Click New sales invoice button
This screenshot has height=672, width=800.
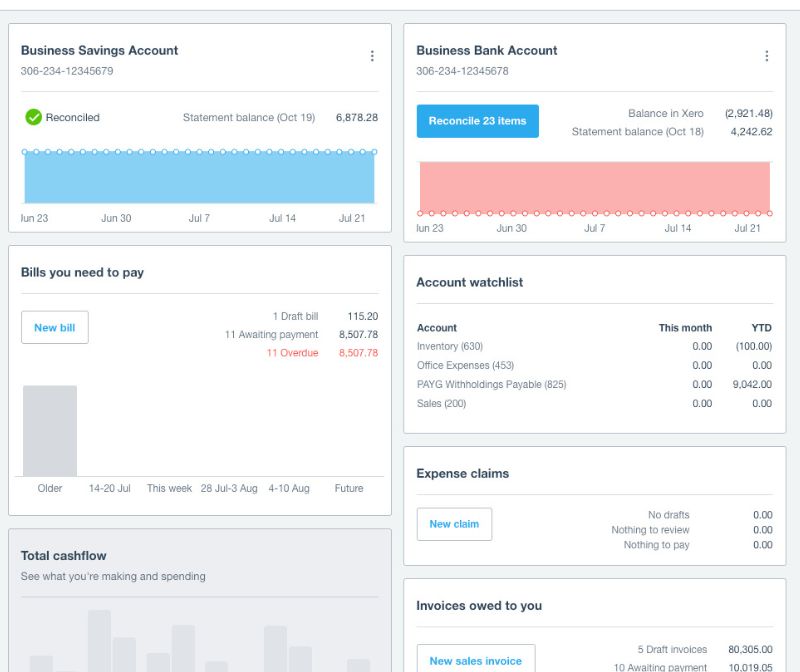[475, 660]
